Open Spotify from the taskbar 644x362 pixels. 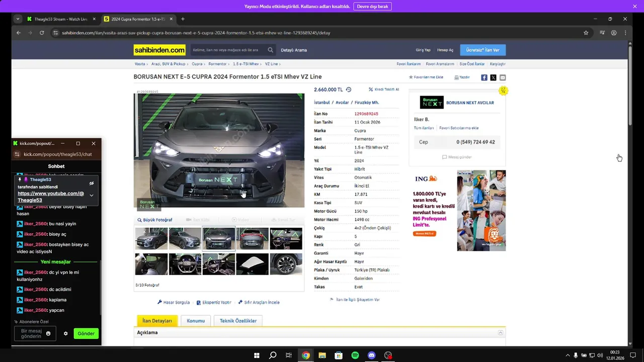[355, 355]
